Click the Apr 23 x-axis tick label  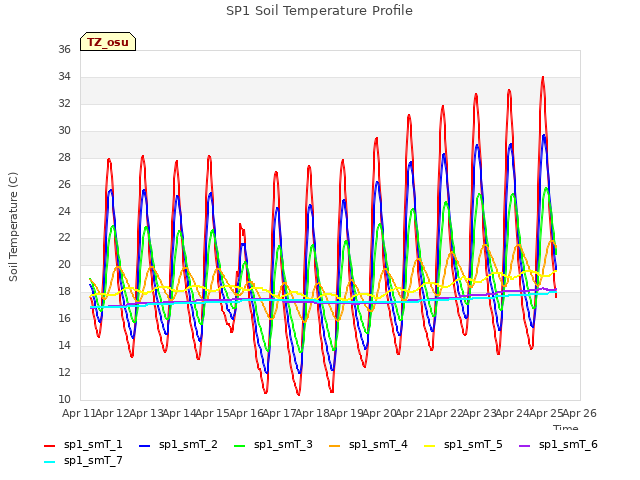coord(478,413)
